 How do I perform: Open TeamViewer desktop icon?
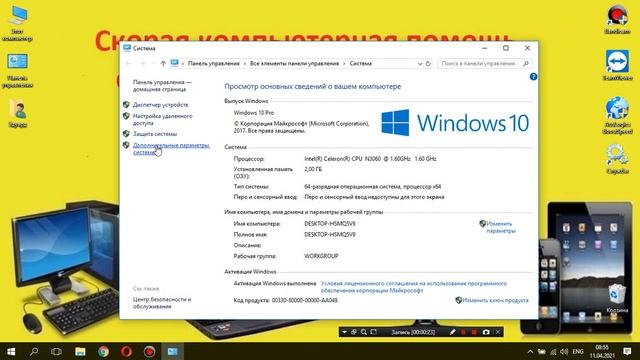coord(617,65)
